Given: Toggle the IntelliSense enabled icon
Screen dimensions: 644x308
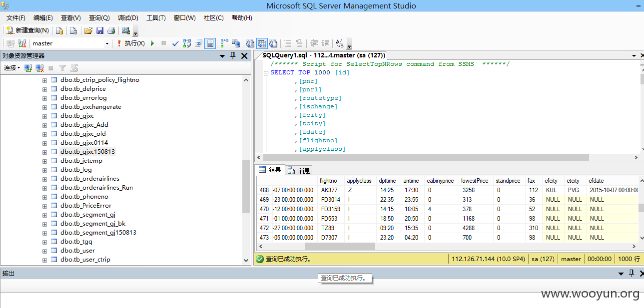Looking at the screenshot, I should (x=210, y=43).
